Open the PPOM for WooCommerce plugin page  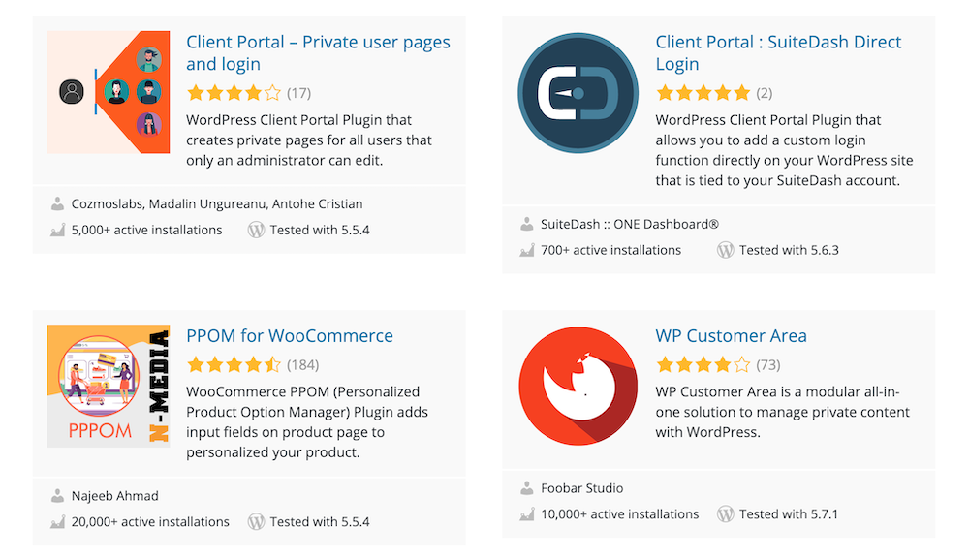pos(290,335)
